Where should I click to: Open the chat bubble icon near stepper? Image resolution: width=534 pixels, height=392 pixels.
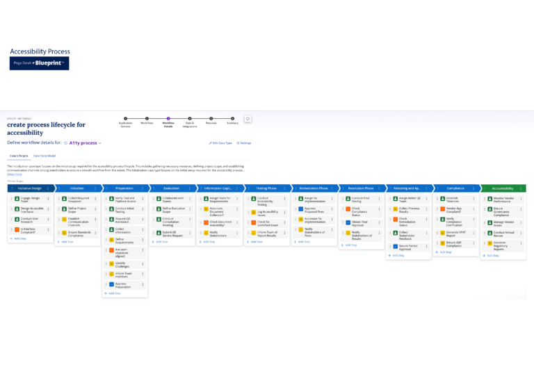[248, 119]
